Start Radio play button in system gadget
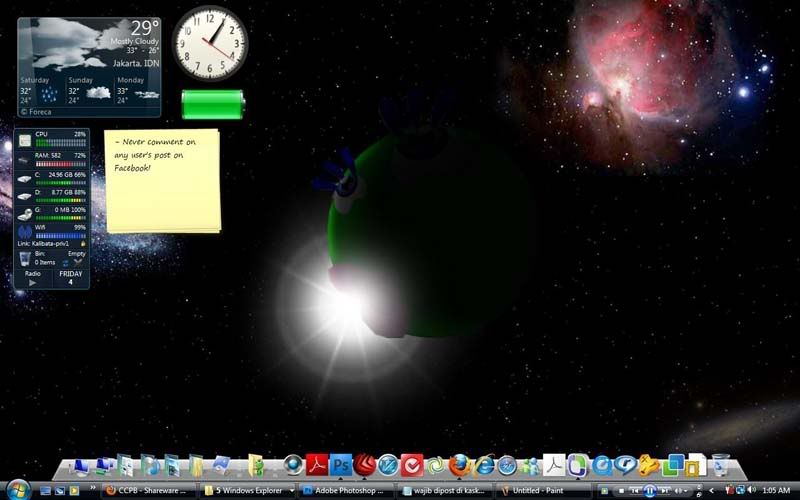This screenshot has width=800, height=500. tap(33, 283)
